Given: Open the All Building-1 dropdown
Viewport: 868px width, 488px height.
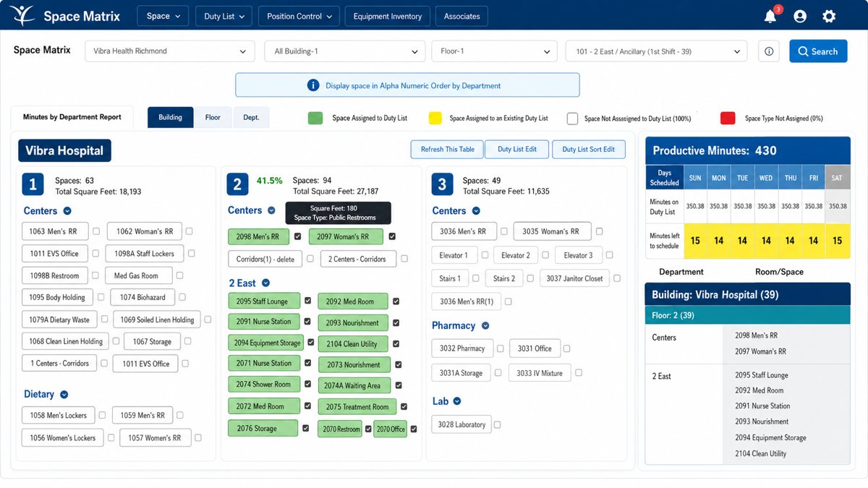Looking at the screenshot, I should pos(345,51).
